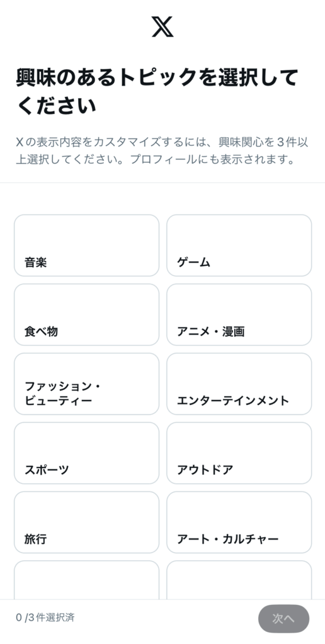325x644 pixels.
Task: Click the description text about customizing X
Action: point(162,151)
